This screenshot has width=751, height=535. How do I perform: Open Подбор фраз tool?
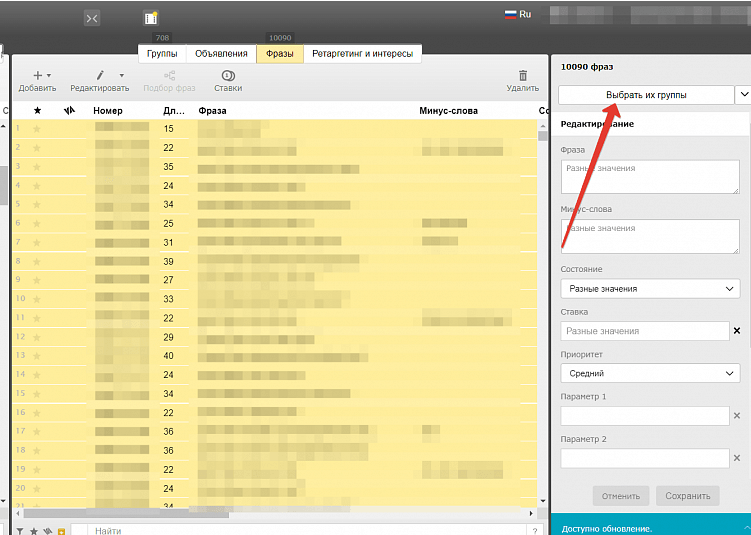point(169,81)
